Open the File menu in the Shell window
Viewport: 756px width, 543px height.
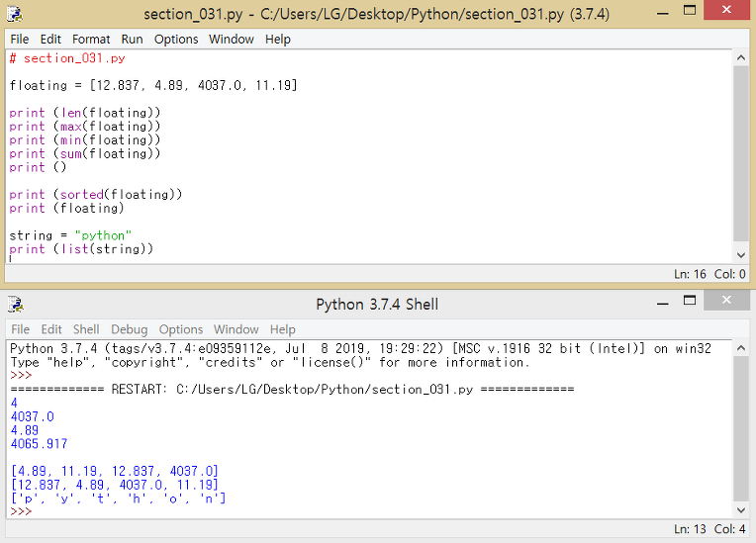coord(20,329)
